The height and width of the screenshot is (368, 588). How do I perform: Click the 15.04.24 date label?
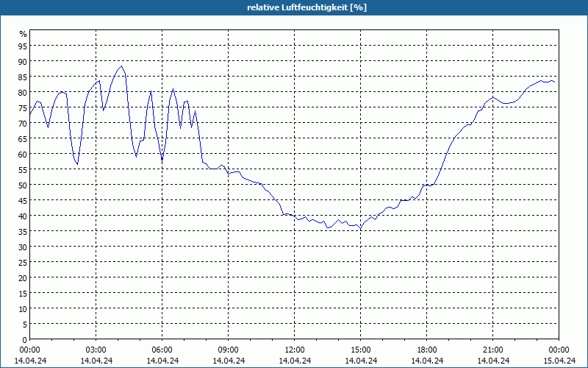[559, 361]
